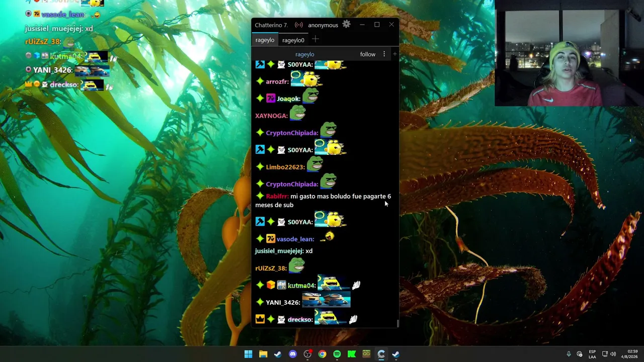Click kutma04's minion emote
Viewport: 644px width, 362px height.
click(x=332, y=283)
